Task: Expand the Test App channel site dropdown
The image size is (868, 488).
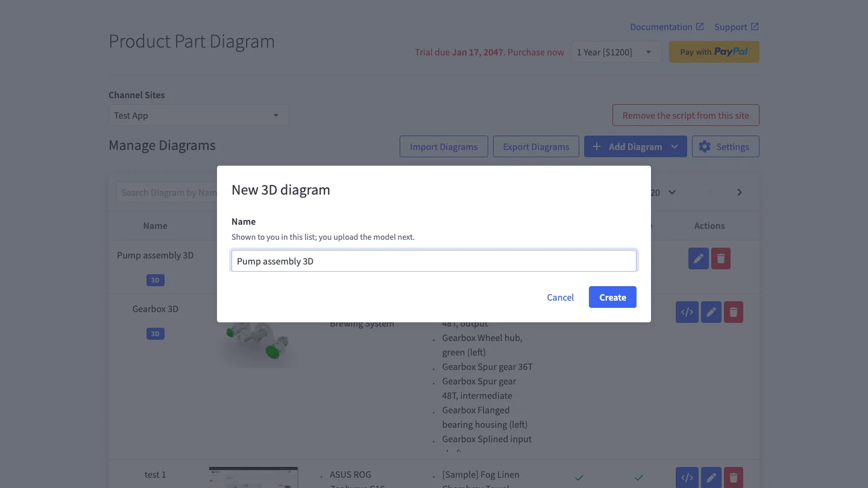Action: [x=199, y=115]
